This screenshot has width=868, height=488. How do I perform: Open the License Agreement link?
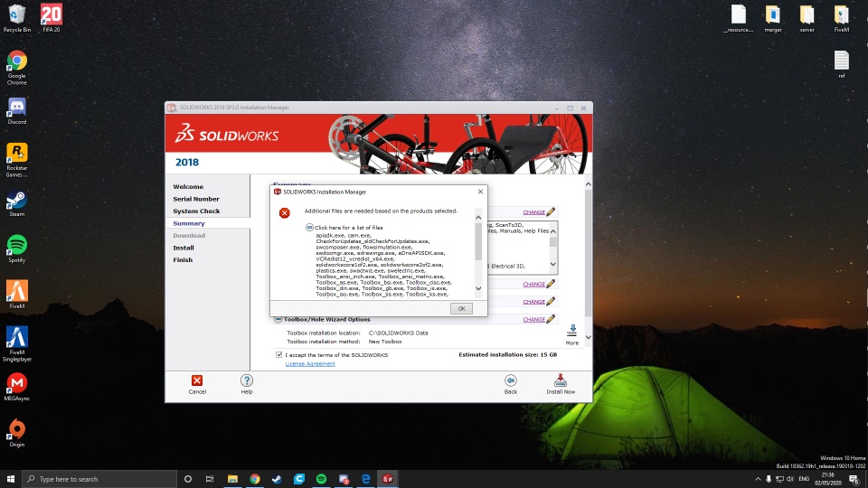click(310, 363)
